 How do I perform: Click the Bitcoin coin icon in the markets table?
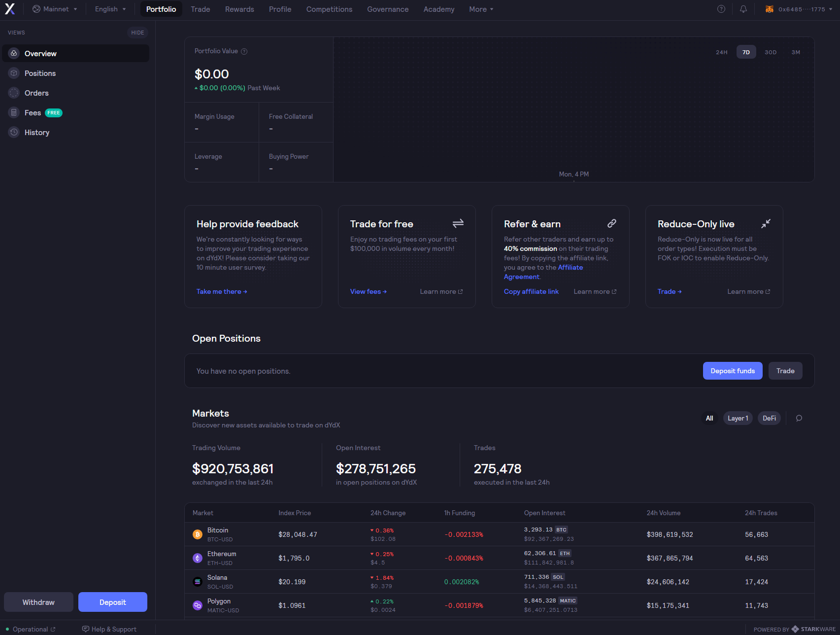tap(197, 534)
